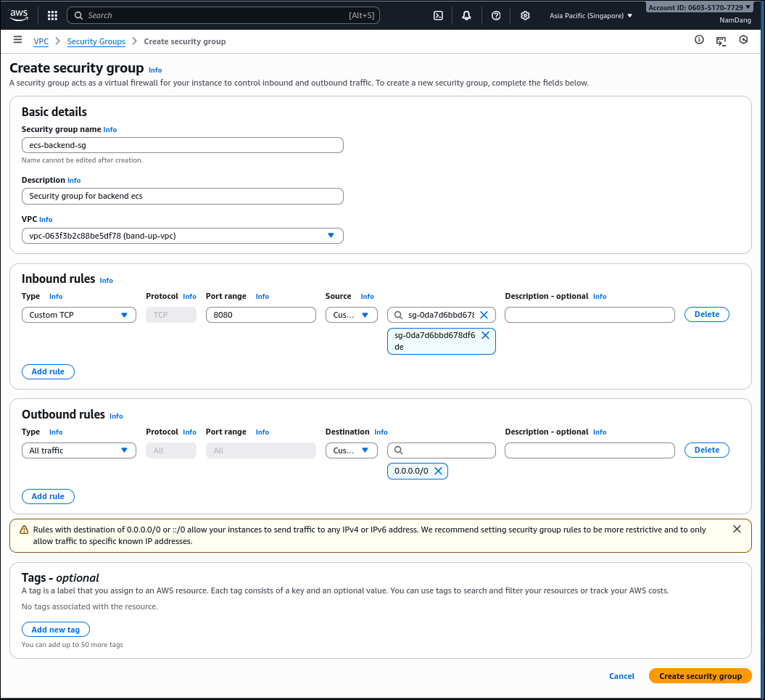
Task: Open AWS CloudShell from the top bar
Action: (x=438, y=15)
